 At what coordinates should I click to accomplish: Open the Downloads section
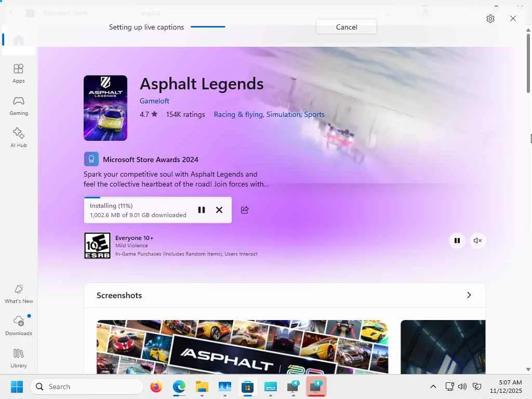(x=19, y=326)
